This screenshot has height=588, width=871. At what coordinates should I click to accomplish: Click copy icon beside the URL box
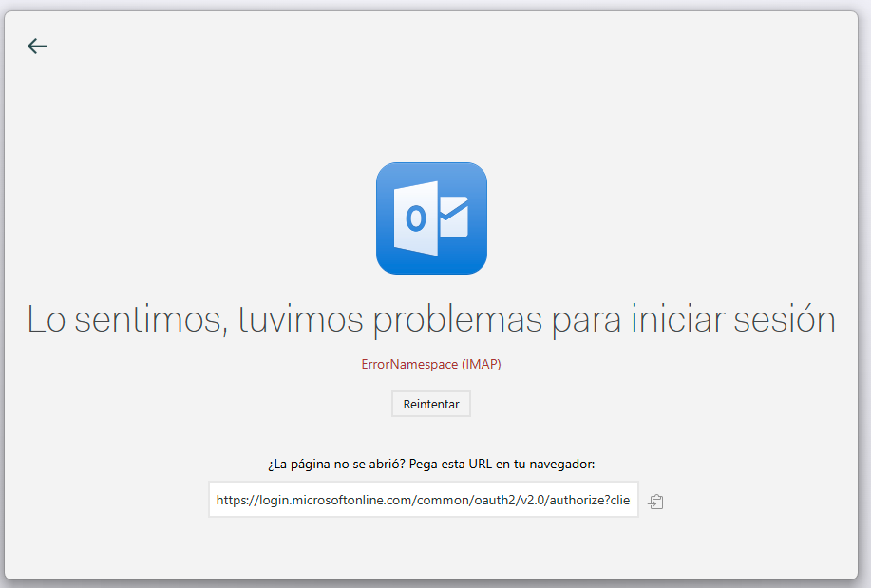click(x=655, y=501)
